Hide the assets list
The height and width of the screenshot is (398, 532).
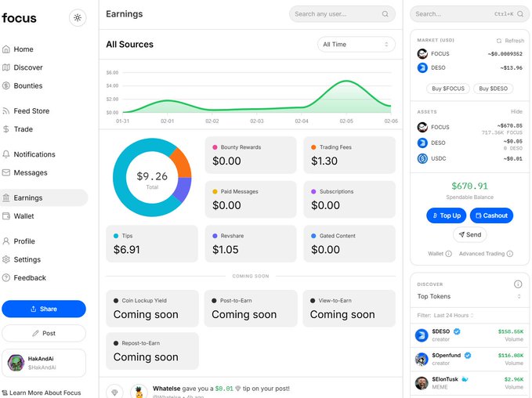click(516, 111)
